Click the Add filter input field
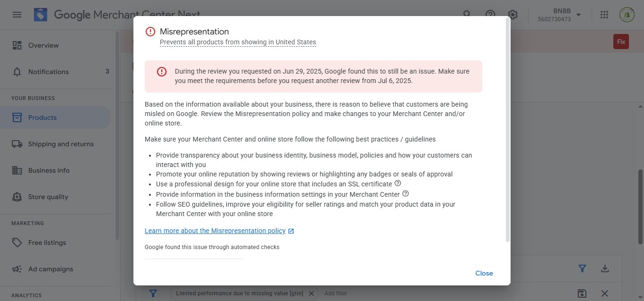 pos(336,293)
